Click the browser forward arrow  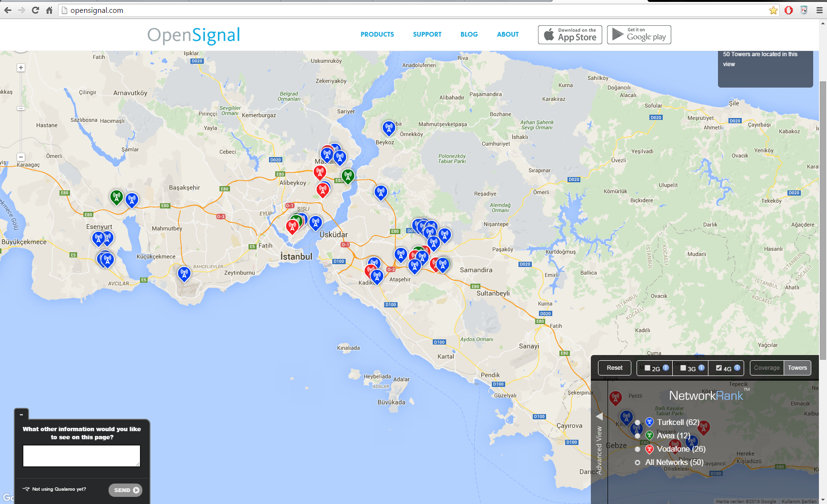click(21, 10)
